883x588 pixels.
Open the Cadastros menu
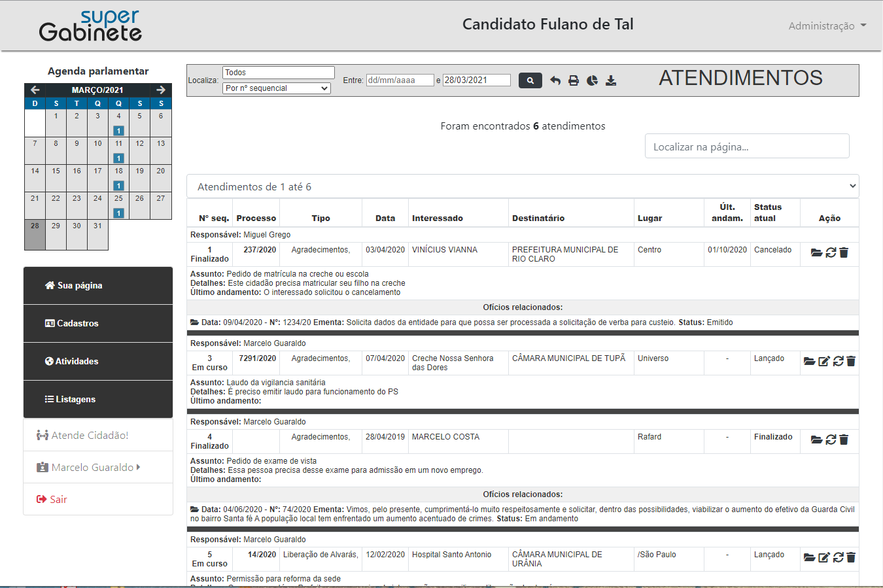pyautogui.click(x=98, y=323)
